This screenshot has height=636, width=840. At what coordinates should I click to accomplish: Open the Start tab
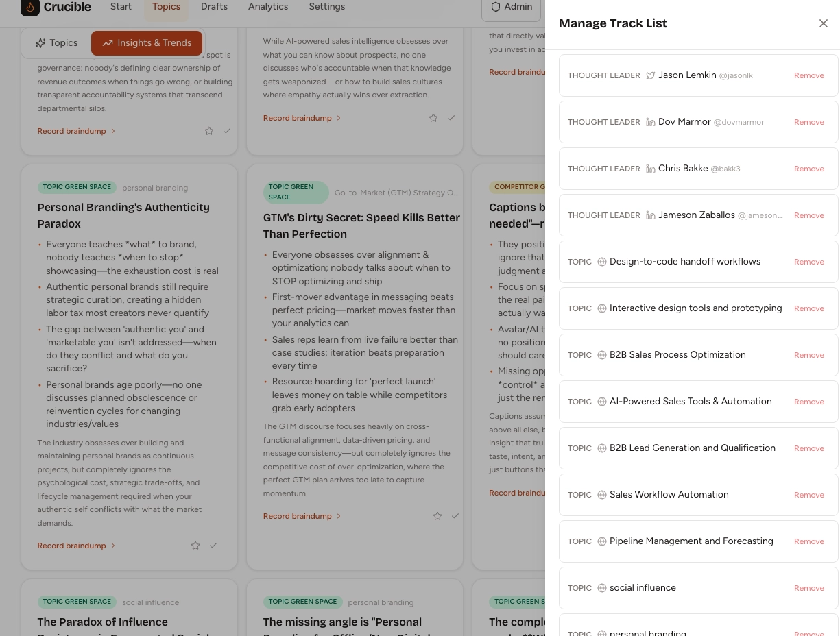point(121,7)
